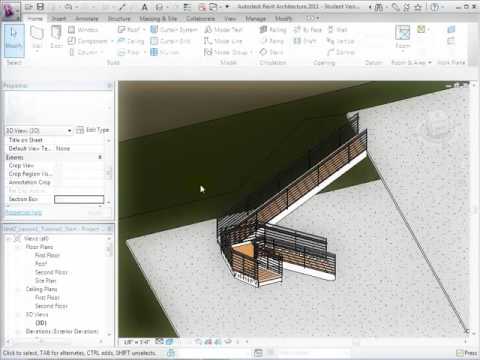Viewport: 480px width, 360px height.
Task: Choose the Curtain System tool
Action: (174, 30)
